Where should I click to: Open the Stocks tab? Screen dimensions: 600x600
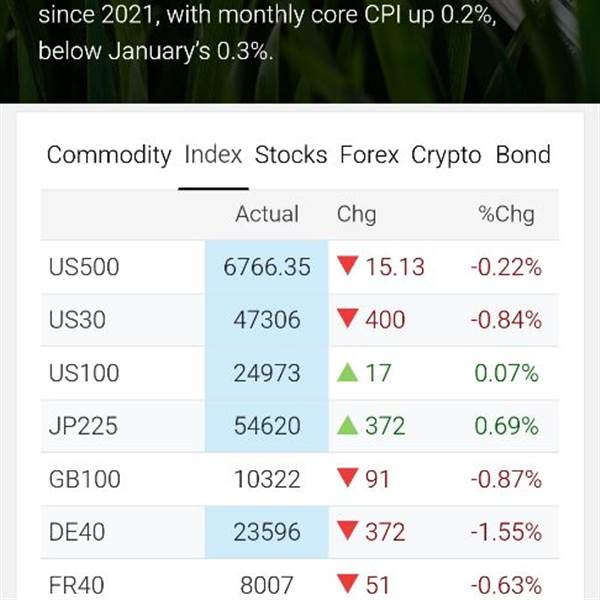pyautogui.click(x=291, y=155)
